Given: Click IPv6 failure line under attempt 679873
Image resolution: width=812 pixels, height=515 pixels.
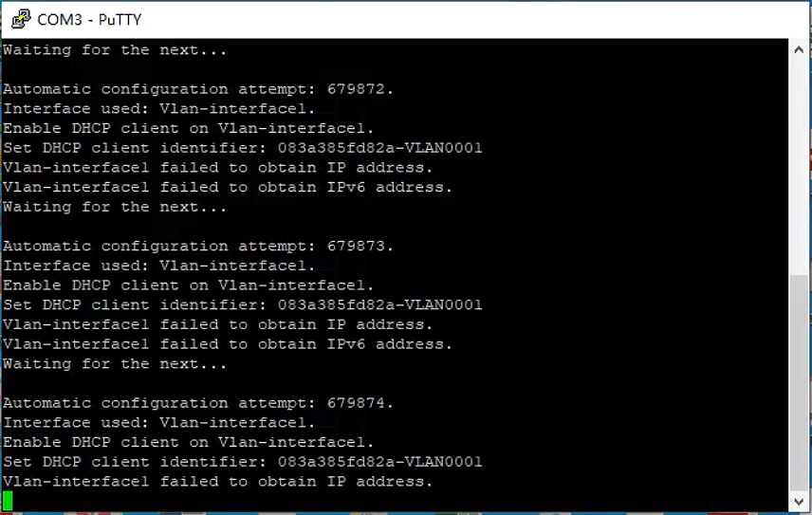Looking at the screenshot, I should coord(228,344).
